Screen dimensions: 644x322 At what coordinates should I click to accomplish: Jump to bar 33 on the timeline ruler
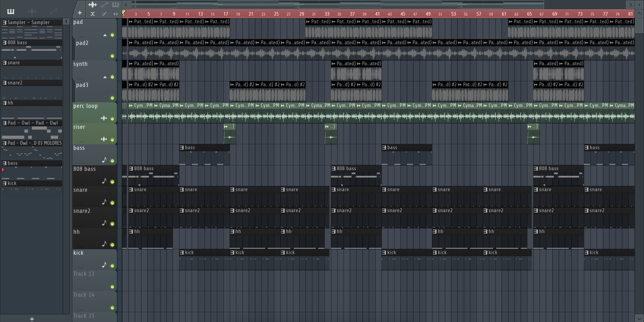coord(327,14)
